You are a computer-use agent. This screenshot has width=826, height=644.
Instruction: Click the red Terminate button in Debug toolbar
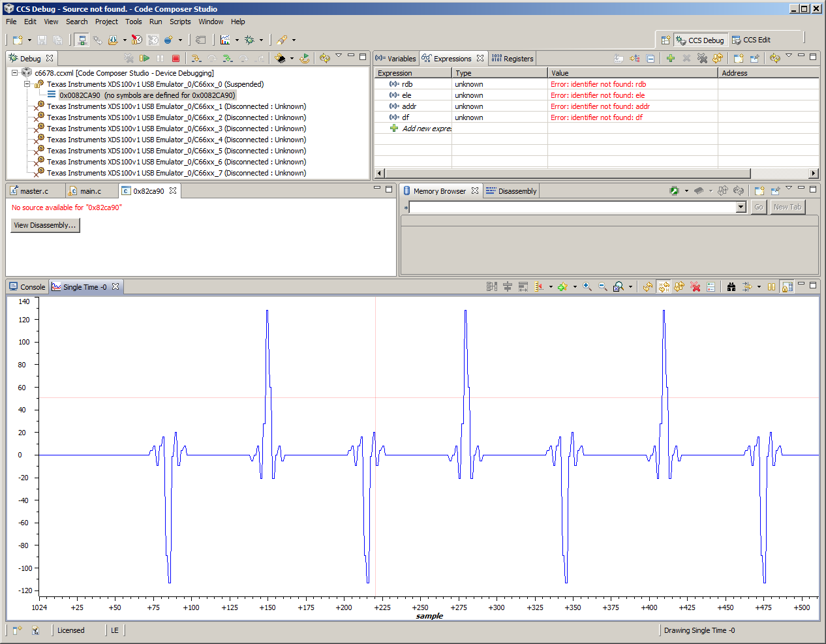[176, 59]
